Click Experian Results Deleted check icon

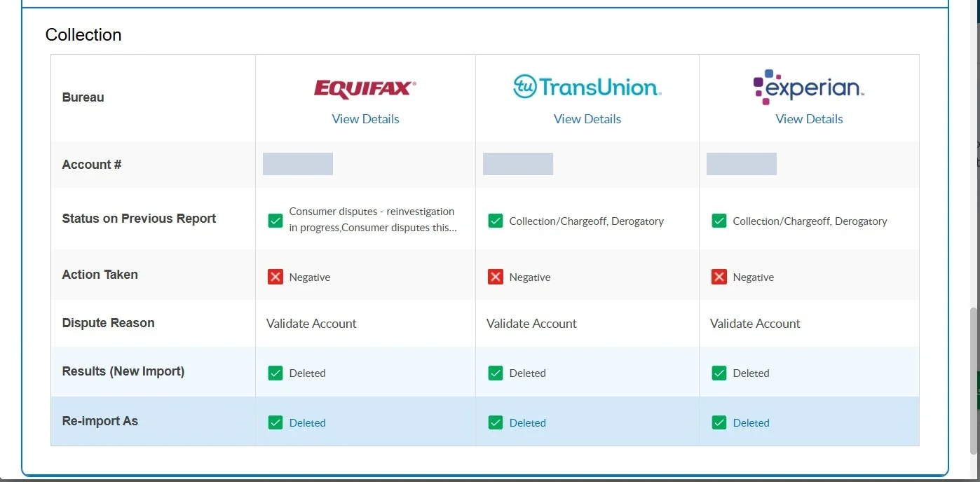coord(719,373)
